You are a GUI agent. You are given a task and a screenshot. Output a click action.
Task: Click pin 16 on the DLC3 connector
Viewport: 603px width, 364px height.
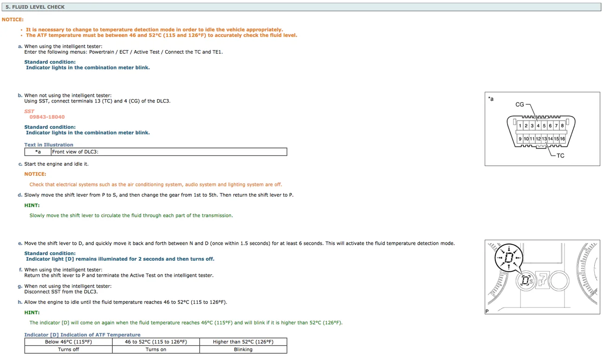[x=562, y=139]
